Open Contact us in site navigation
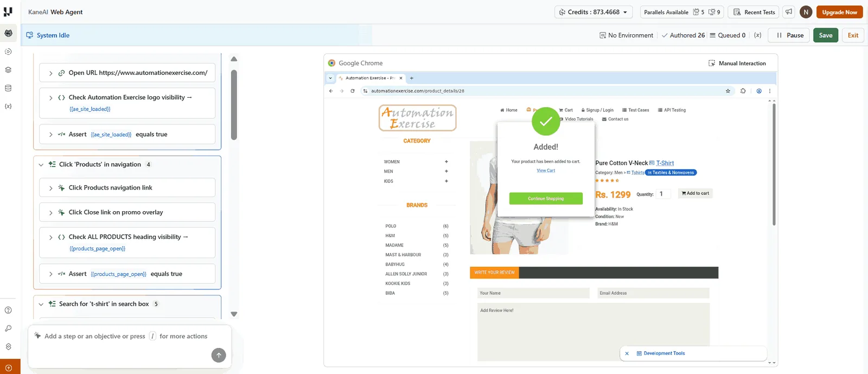Image resolution: width=868 pixels, height=374 pixels. [x=615, y=119]
